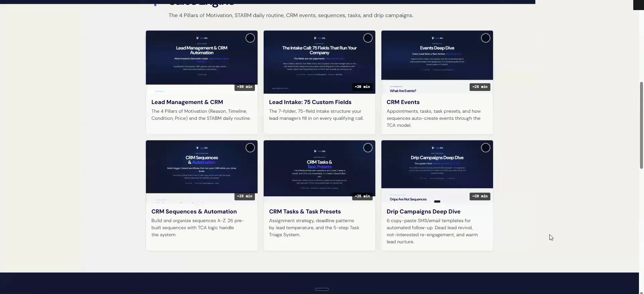The height and width of the screenshot is (294, 644).
Task: Open Events Deep Dive thumbnail image
Action: [x=437, y=62]
